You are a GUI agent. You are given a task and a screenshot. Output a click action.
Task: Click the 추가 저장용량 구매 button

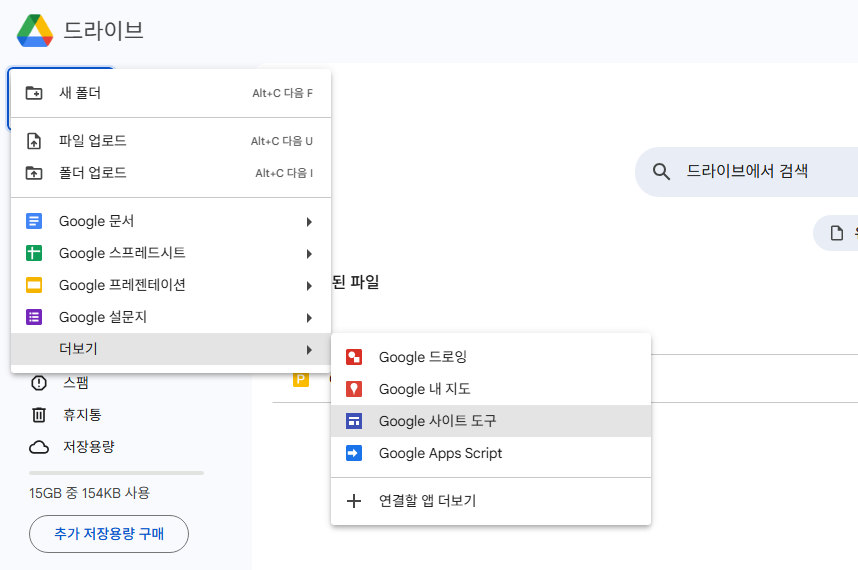pyautogui.click(x=109, y=534)
